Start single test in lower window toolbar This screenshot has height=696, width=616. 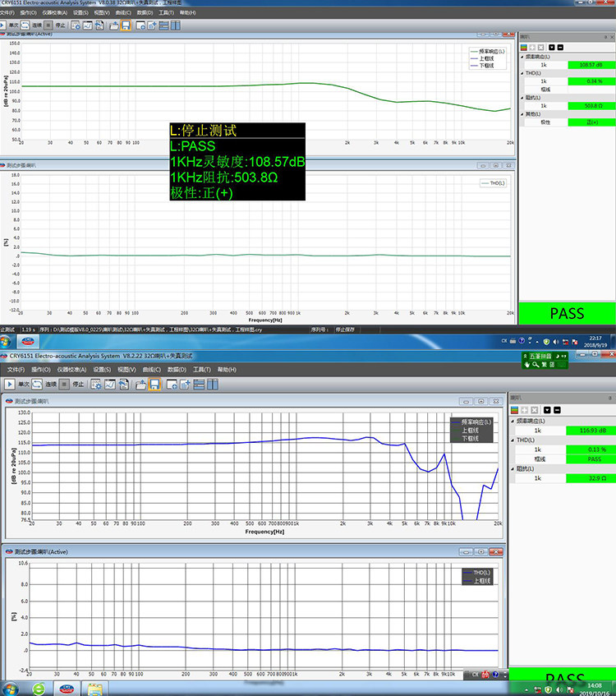[9, 384]
